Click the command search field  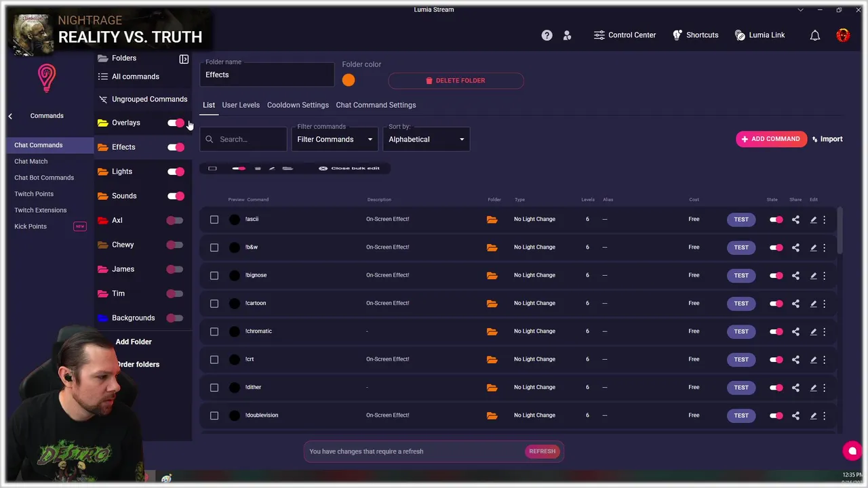243,139
